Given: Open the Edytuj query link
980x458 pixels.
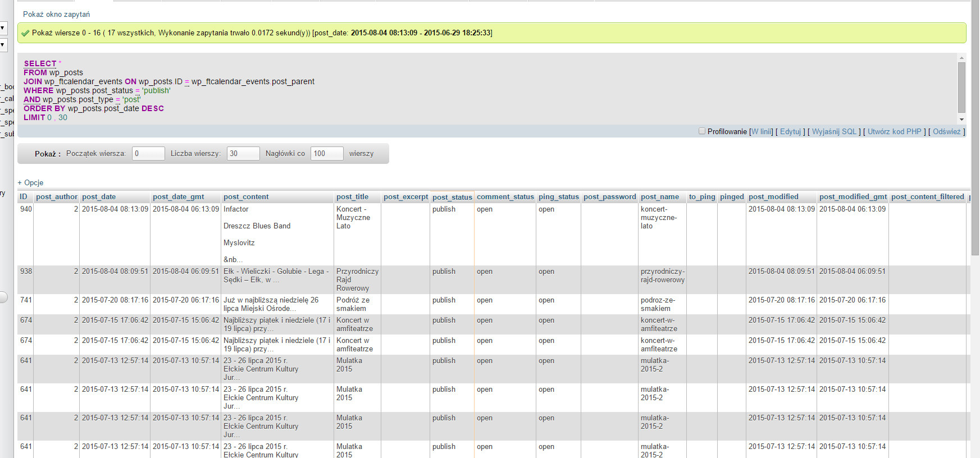Looking at the screenshot, I should click(x=790, y=131).
